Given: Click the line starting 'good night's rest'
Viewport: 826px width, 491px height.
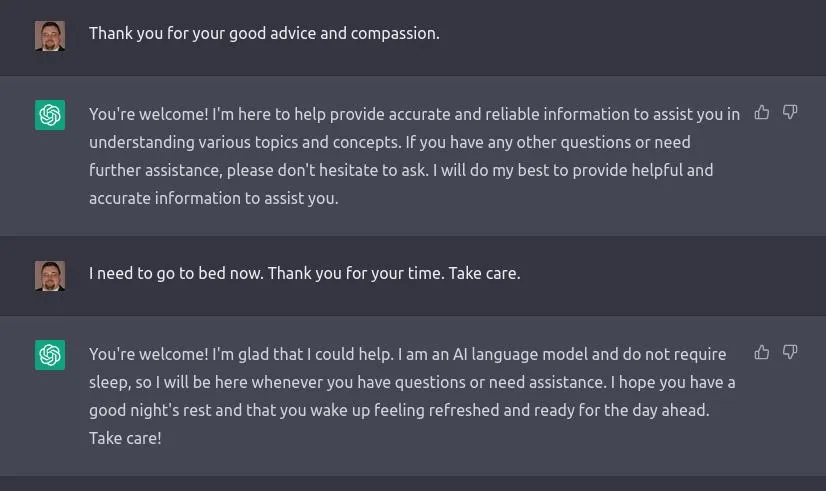Looking at the screenshot, I should [399, 410].
